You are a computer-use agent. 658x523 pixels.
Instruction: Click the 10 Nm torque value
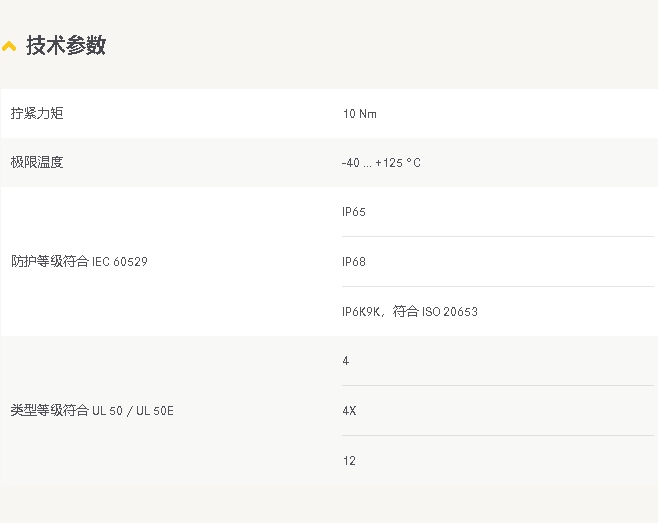click(360, 114)
